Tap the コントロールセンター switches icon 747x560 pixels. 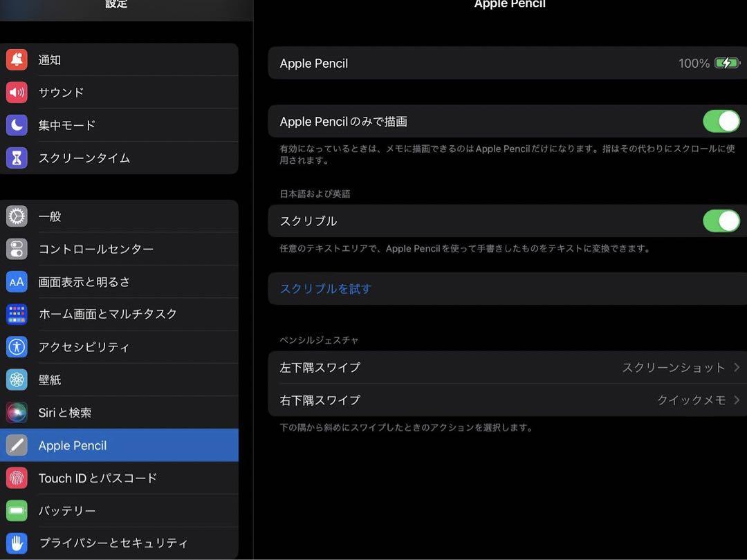coord(17,249)
